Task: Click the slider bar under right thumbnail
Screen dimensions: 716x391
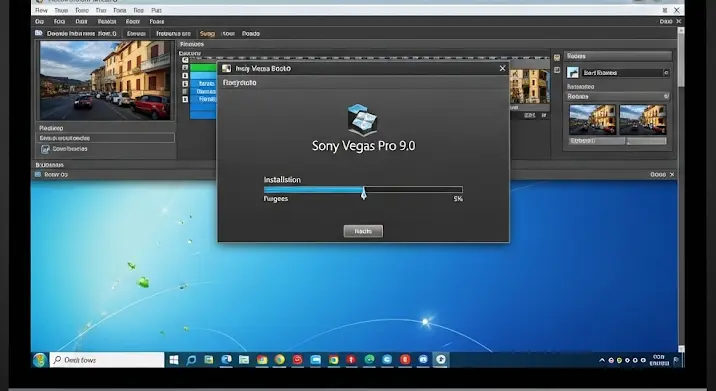Action: [x=646, y=141]
